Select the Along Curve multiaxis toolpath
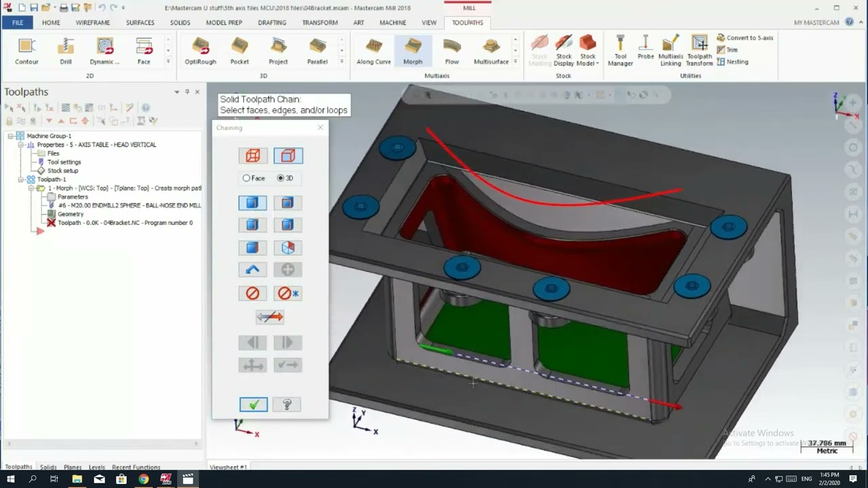Screen dimensions: 868x488 [374, 51]
